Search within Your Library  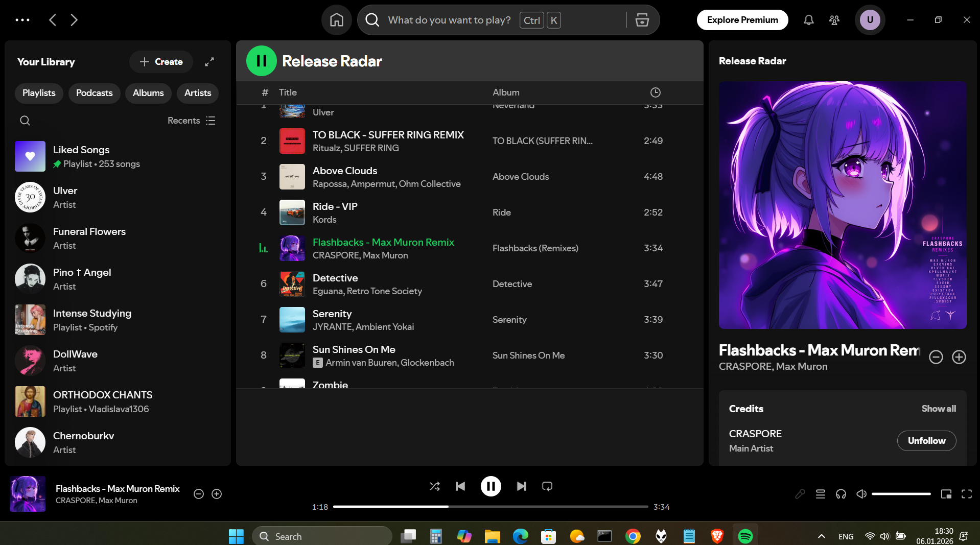coord(25,121)
